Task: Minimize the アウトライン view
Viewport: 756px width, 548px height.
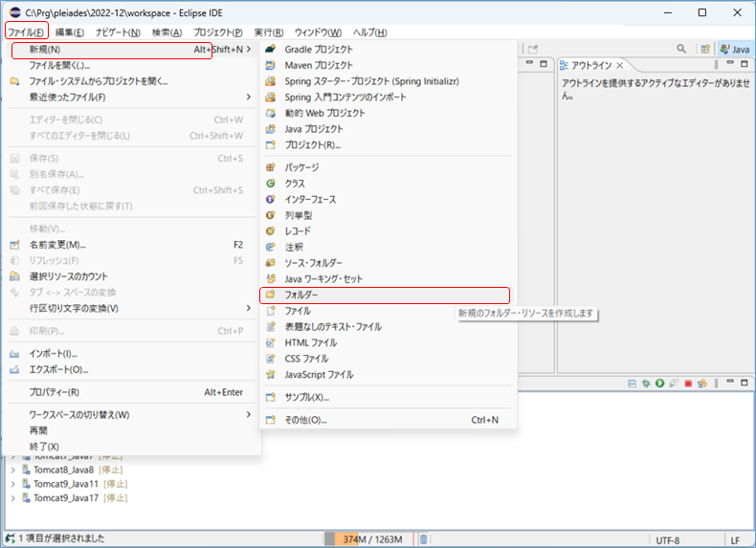Action: click(730, 63)
